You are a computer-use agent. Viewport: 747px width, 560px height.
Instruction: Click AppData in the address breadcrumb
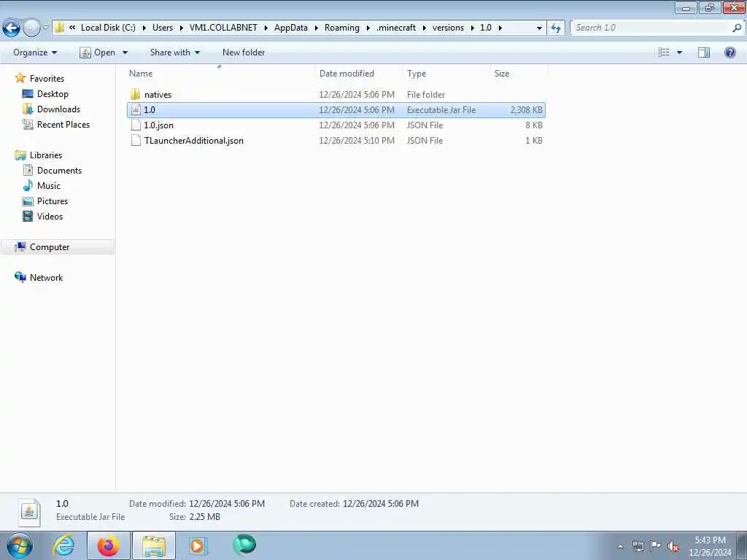click(290, 28)
